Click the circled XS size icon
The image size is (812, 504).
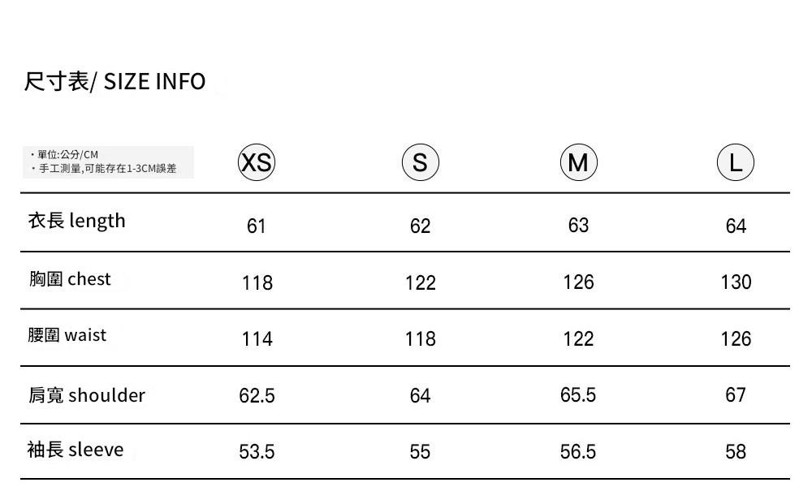click(257, 162)
